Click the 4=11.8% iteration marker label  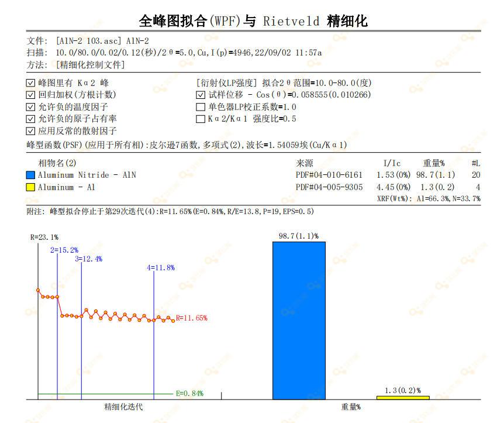(161, 267)
